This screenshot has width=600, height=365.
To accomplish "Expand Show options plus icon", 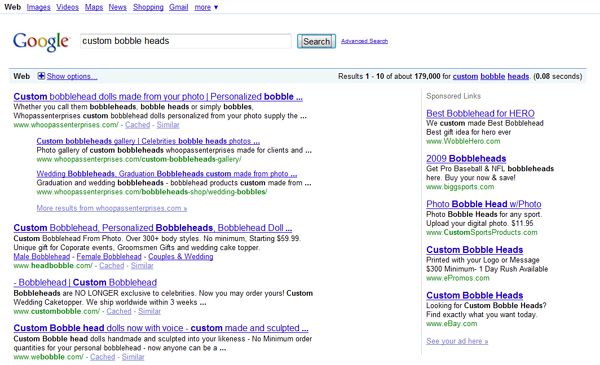I will pyautogui.click(x=41, y=76).
